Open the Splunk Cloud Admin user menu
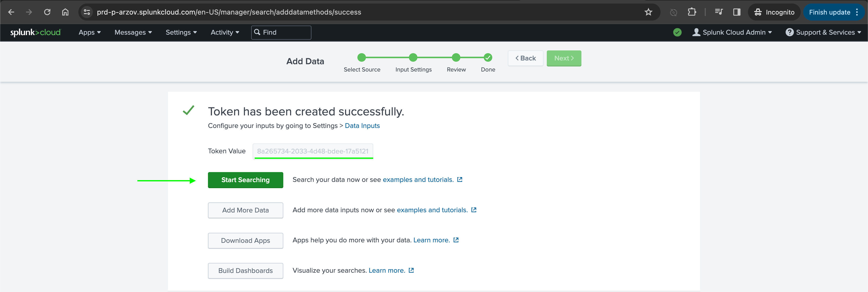Screen dimensions: 868x292 tap(732, 32)
